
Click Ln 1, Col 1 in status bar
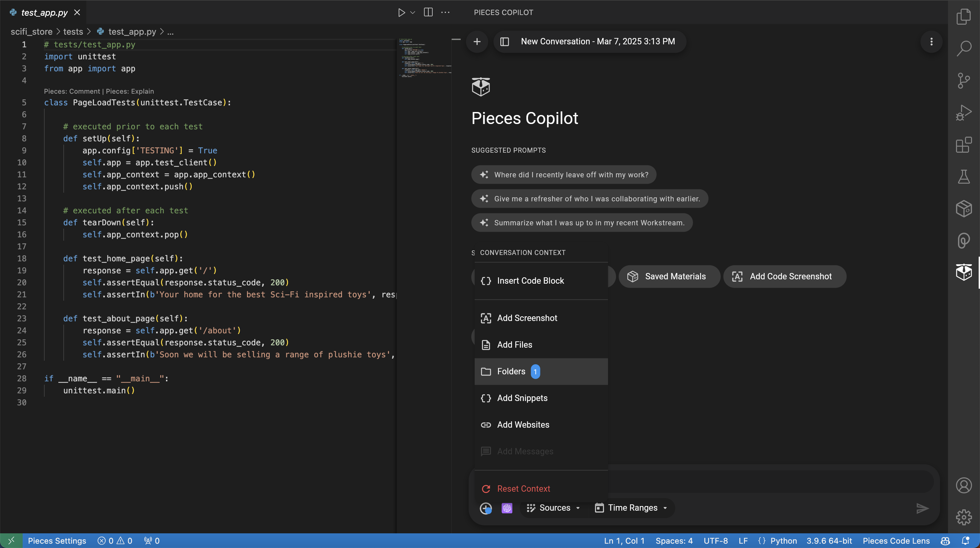coord(624,541)
